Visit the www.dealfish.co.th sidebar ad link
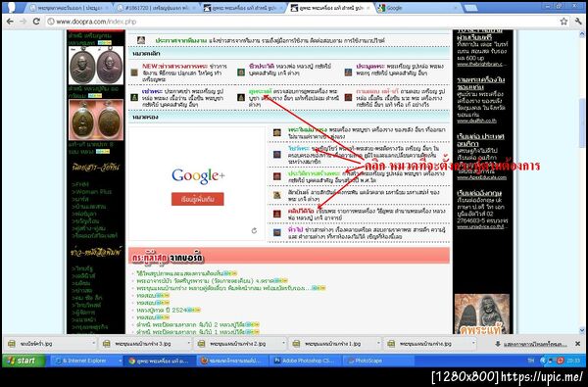 [476, 121]
